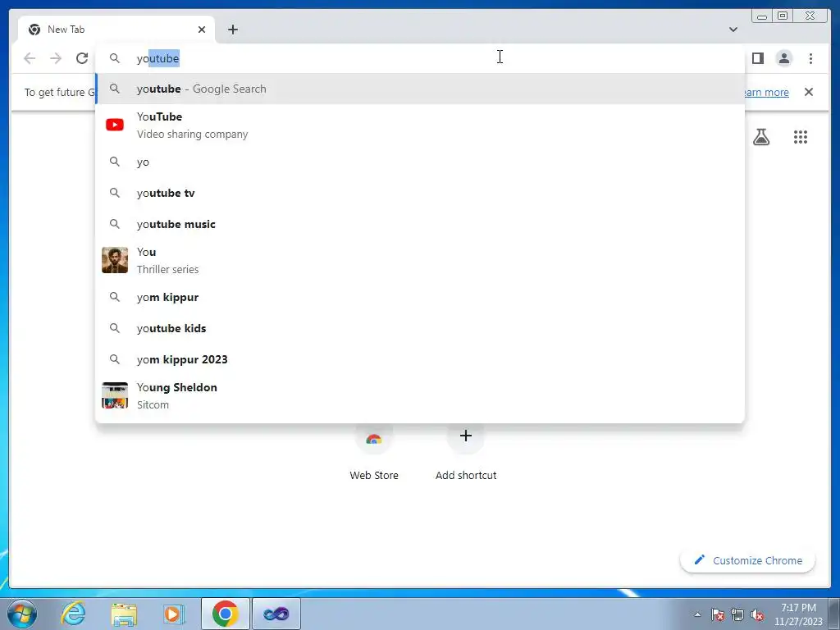This screenshot has width=840, height=630.
Task: Expand the tab search chevron
Action: 733,30
